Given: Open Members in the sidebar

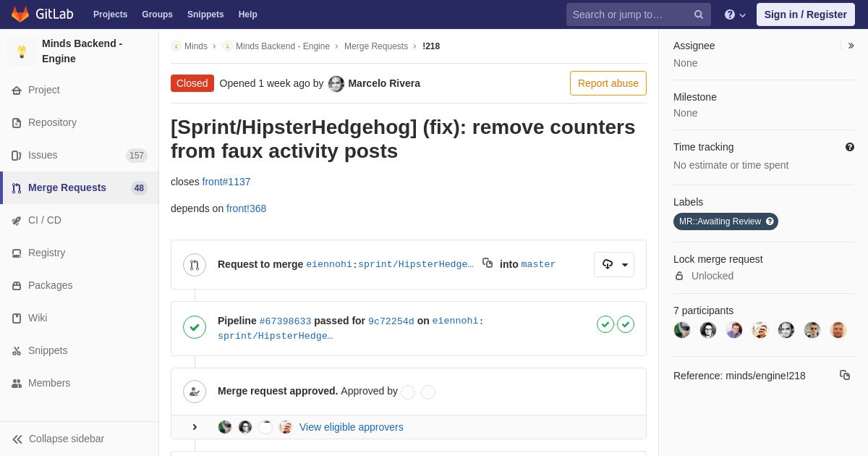Looking at the screenshot, I should (80, 383).
